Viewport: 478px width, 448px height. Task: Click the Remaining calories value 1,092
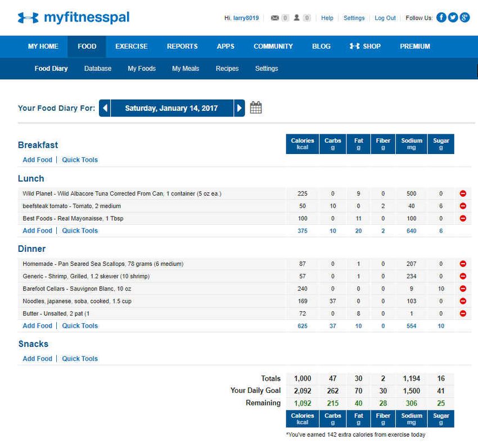tap(303, 403)
